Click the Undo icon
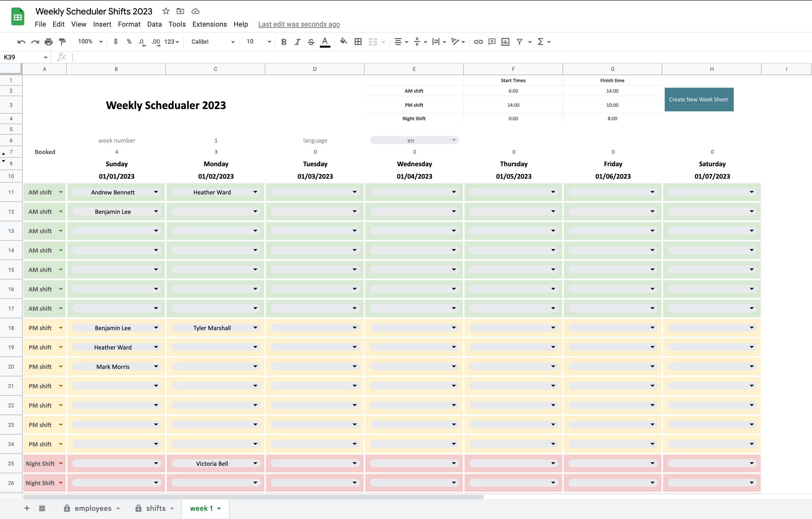The height and width of the screenshot is (519, 812). click(x=21, y=41)
